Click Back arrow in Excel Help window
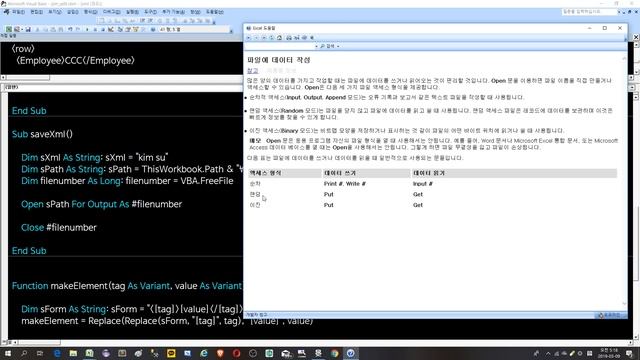The width and height of the screenshot is (640, 360). pyautogui.click(x=248, y=38)
